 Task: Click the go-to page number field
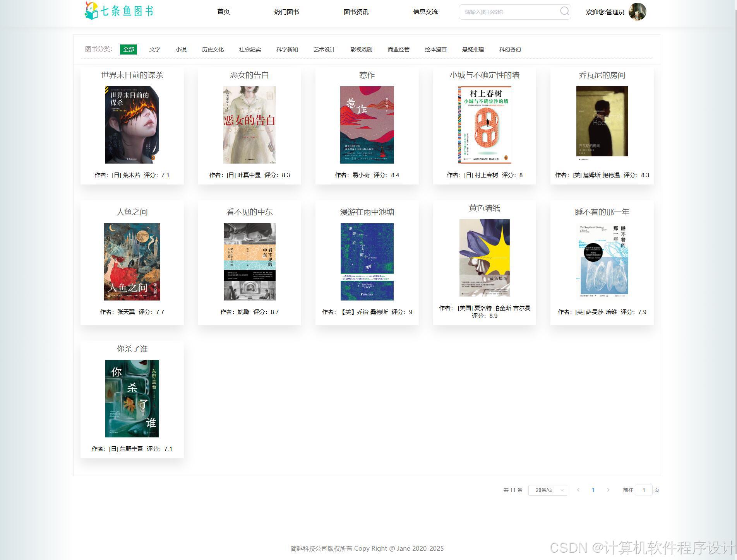tap(644, 490)
